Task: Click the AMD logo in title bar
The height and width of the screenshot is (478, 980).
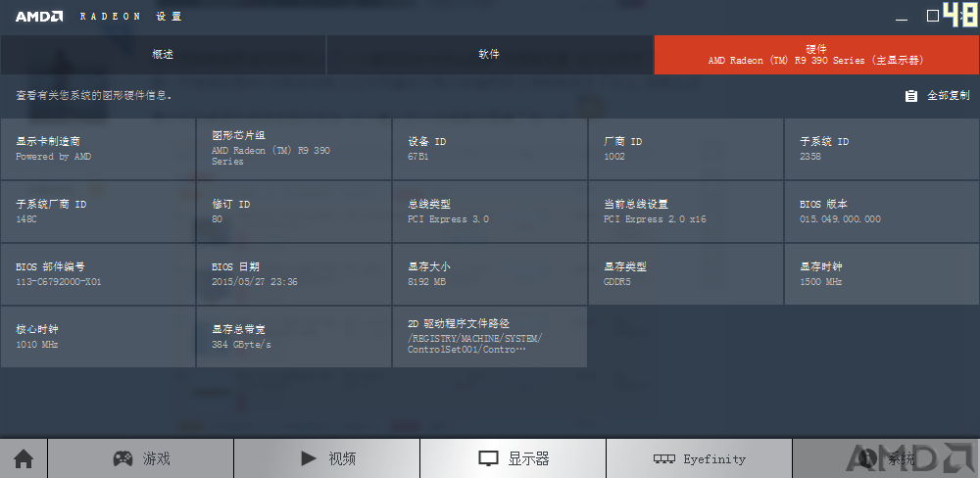Action: (x=39, y=17)
